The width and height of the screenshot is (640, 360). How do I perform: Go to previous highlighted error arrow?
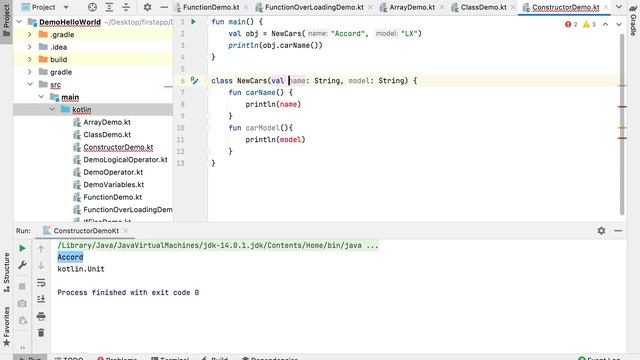(605, 24)
